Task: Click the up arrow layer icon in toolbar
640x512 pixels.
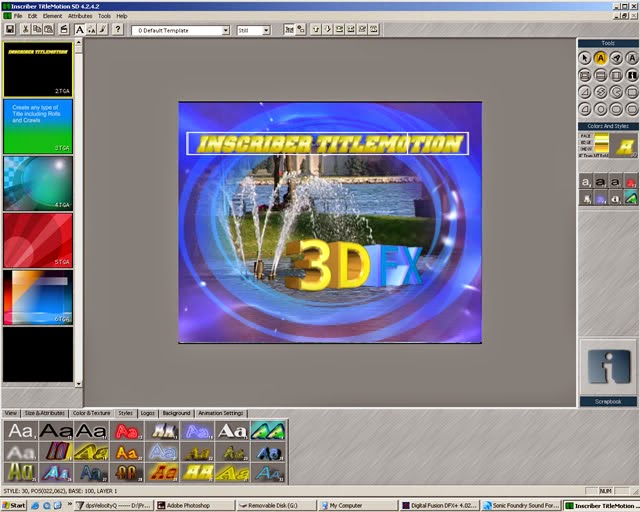Action: (316, 29)
